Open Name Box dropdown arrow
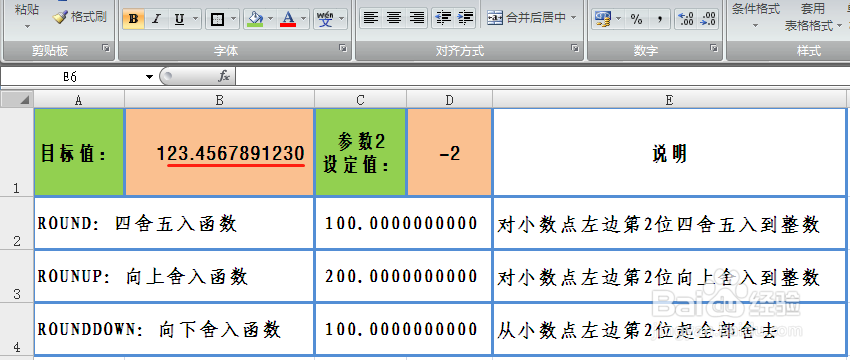 pyautogui.click(x=150, y=77)
